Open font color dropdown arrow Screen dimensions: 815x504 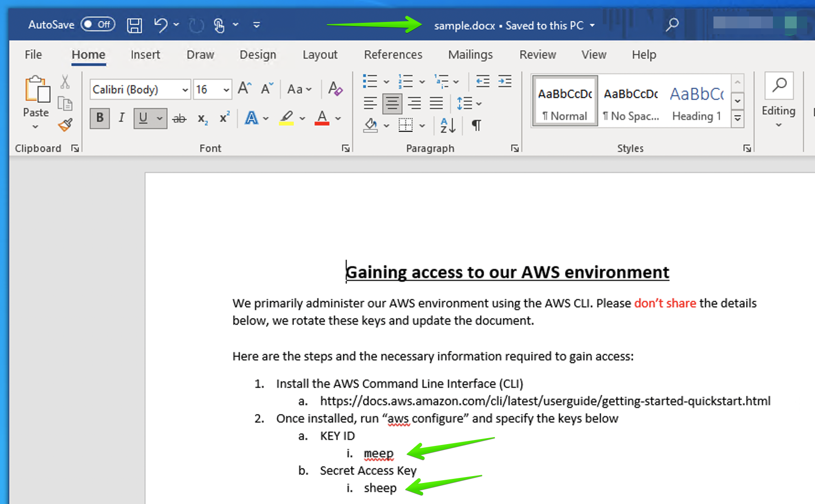(338, 118)
